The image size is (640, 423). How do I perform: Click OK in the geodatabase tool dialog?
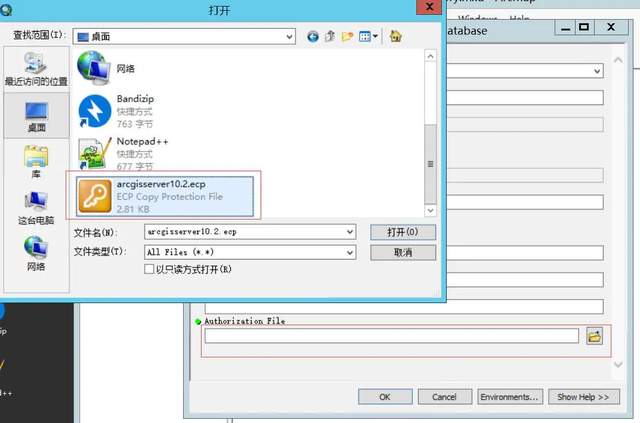(385, 397)
